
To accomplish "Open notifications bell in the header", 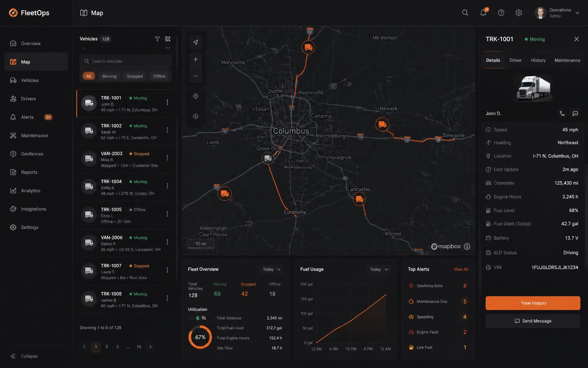I will point(483,13).
